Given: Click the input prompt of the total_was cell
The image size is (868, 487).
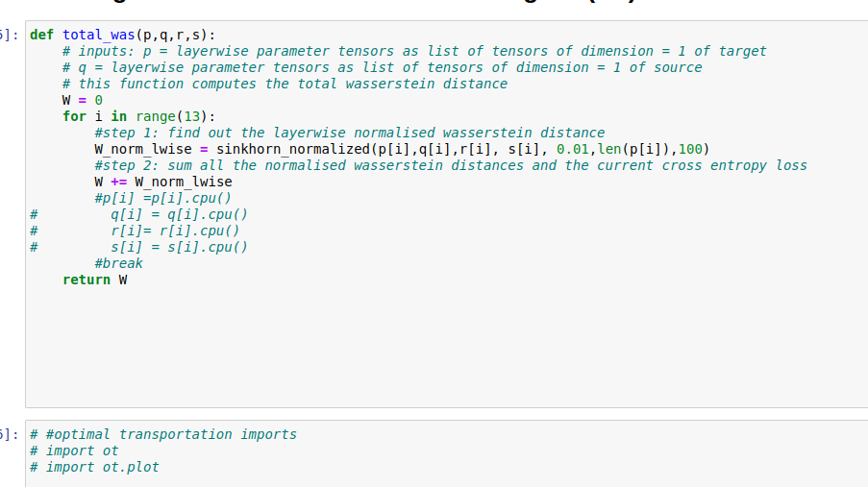Looking at the screenshot, I should coord(9,35).
